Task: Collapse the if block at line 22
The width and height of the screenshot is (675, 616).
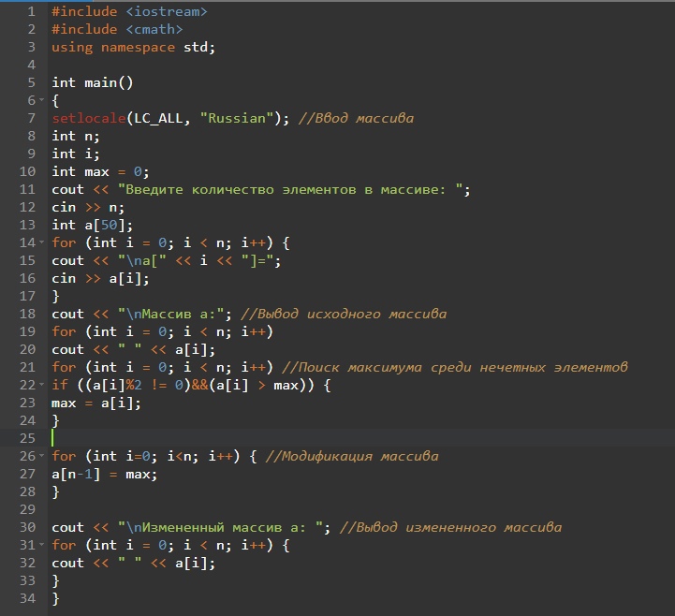Action: pyautogui.click(x=42, y=385)
